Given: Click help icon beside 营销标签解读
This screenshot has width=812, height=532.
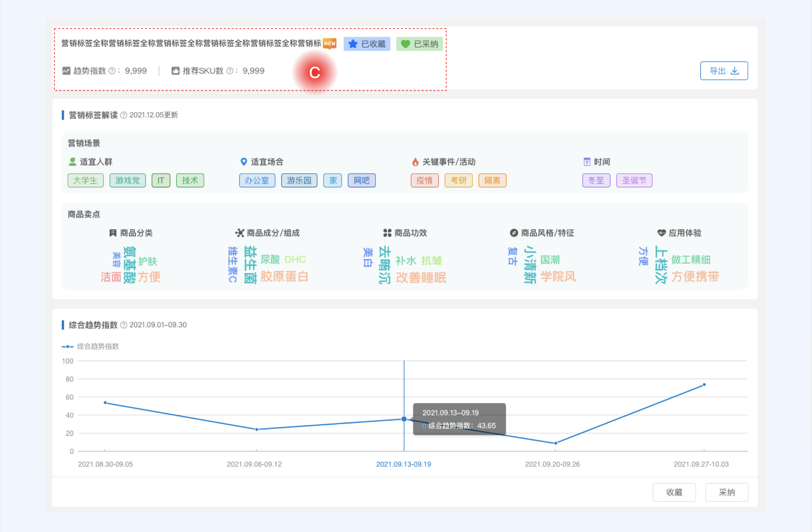Looking at the screenshot, I should (124, 115).
